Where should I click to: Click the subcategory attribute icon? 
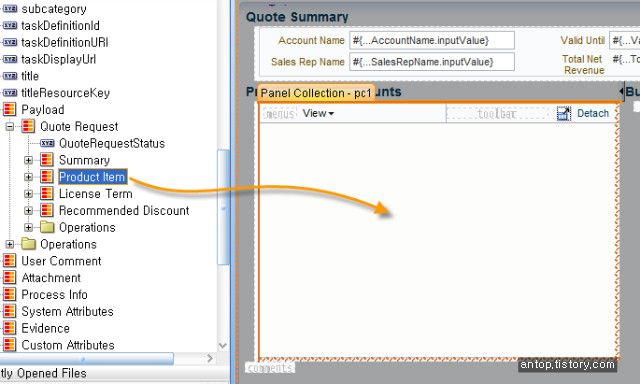[9, 9]
